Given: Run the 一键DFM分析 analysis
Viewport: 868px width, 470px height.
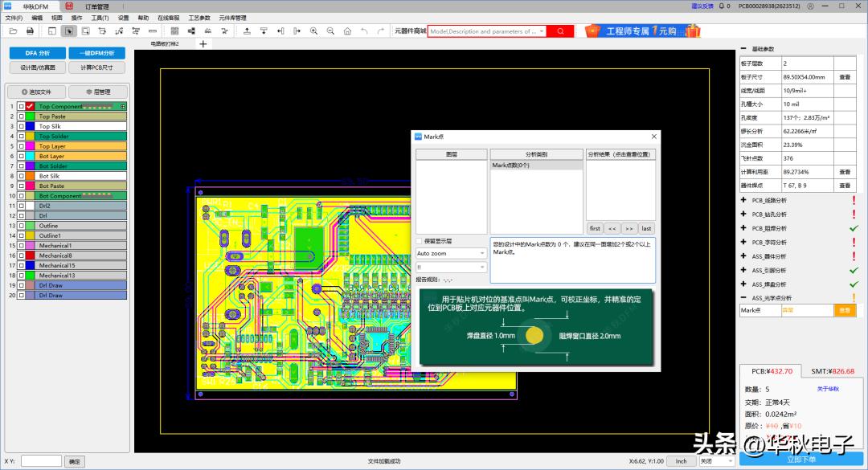Looking at the screenshot, I should (x=96, y=52).
